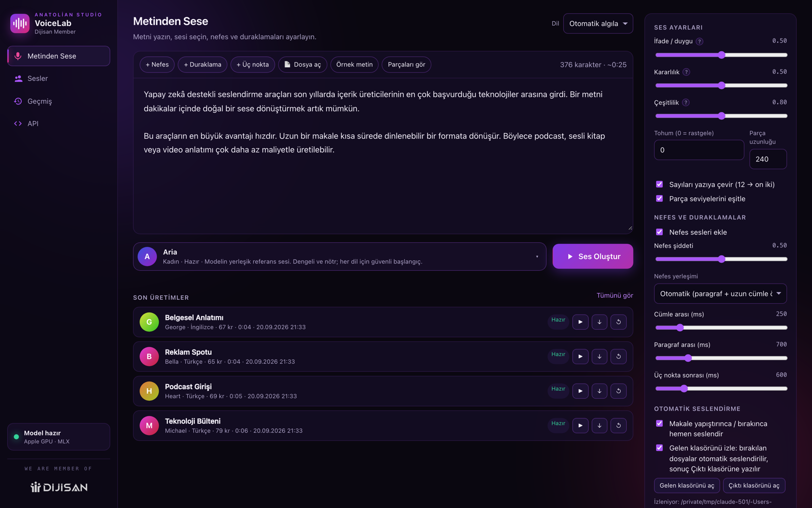The width and height of the screenshot is (812, 508).
Task: Click the + Duraklama button
Action: point(202,65)
